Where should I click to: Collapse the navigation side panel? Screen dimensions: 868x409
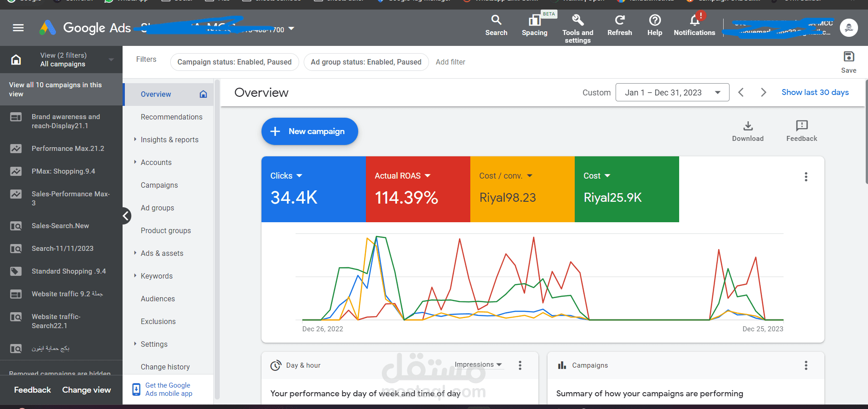point(126,216)
